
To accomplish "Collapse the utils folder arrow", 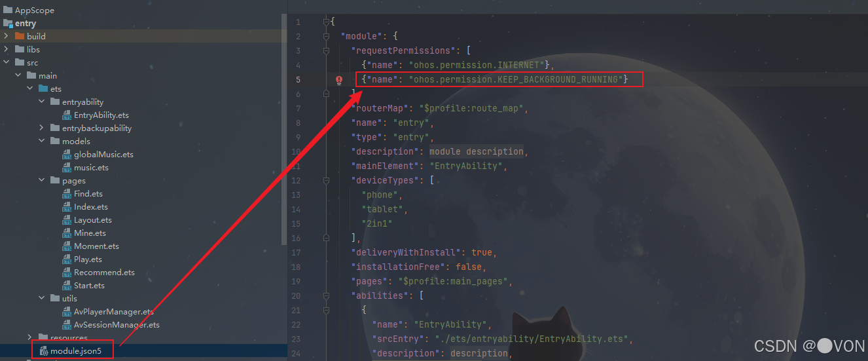I will pyautogui.click(x=41, y=298).
